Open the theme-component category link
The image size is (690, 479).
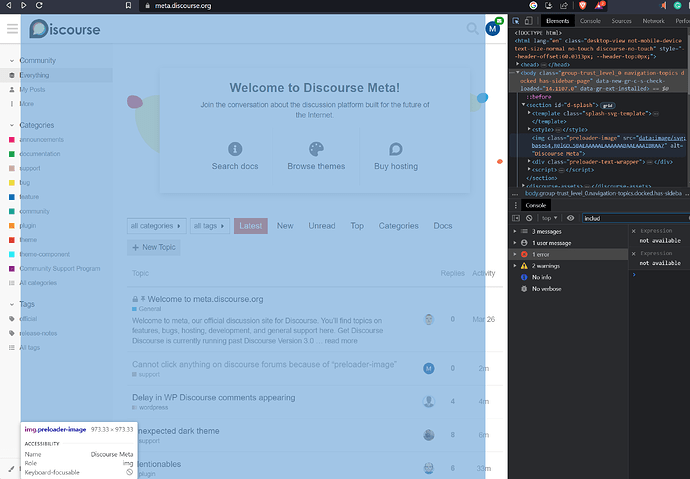[x=44, y=254]
